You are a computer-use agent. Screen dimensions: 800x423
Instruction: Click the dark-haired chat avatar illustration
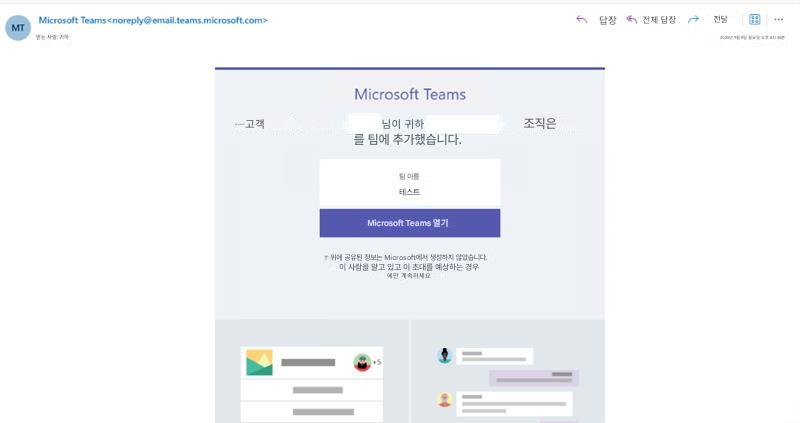tap(445, 355)
